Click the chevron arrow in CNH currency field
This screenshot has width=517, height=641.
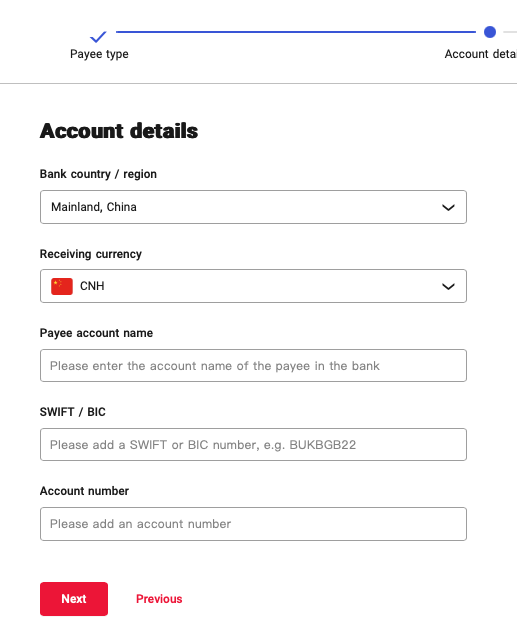[448, 287]
